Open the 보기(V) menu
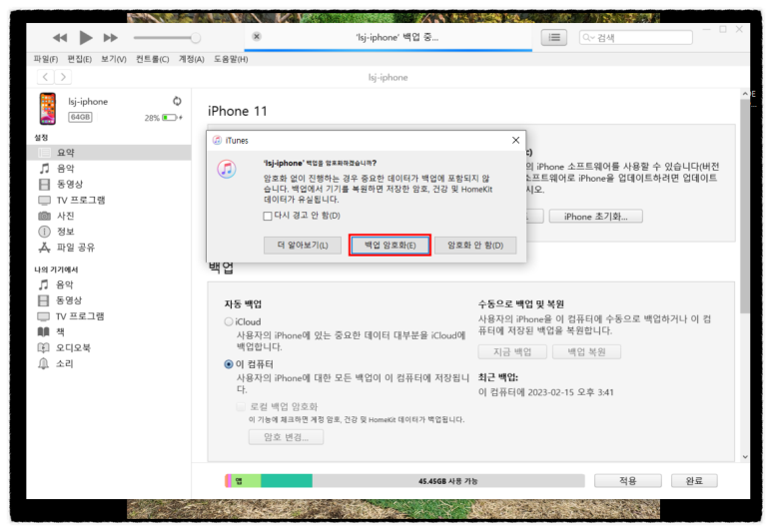Image resolution: width=772 pixels, height=532 pixels. pos(114,59)
